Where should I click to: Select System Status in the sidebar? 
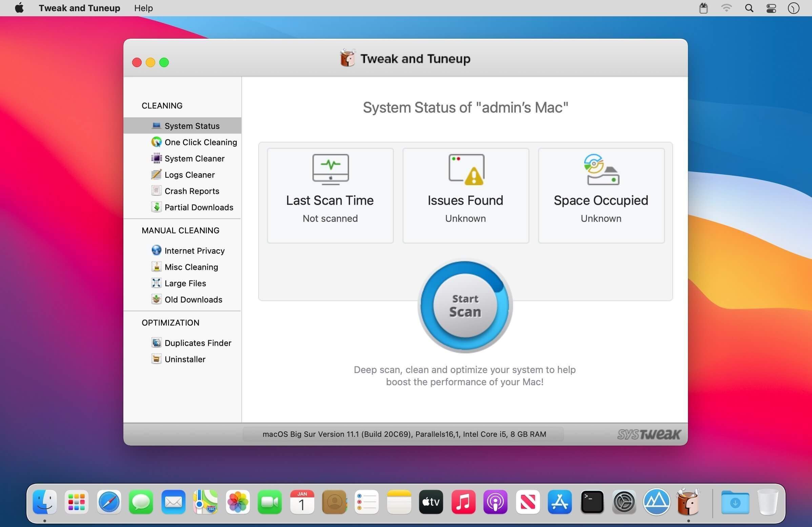point(192,125)
